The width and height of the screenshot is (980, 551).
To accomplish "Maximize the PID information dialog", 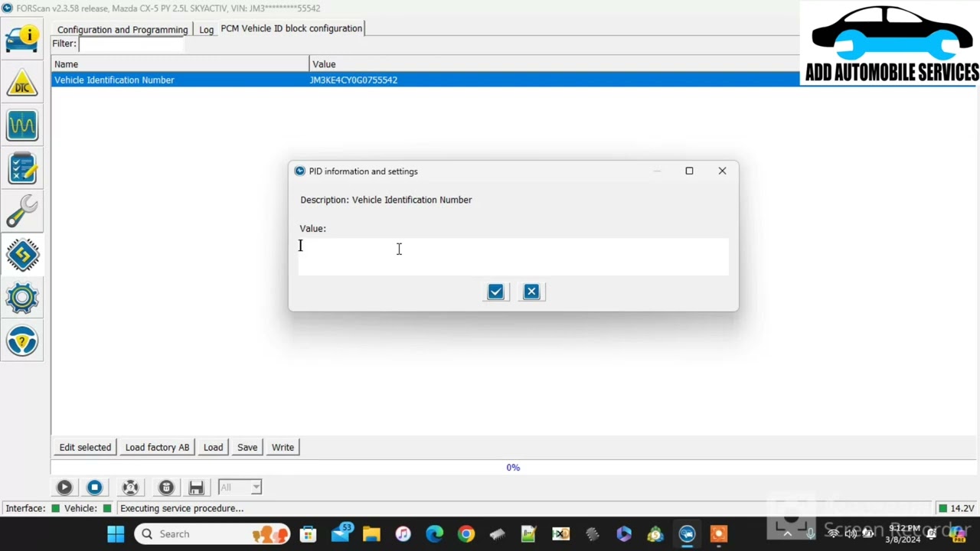I will click(689, 171).
